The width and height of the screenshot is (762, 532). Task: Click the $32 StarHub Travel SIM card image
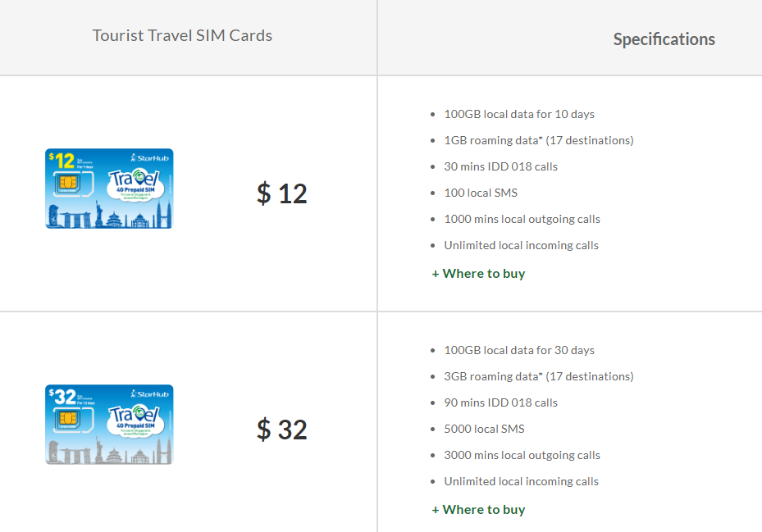tap(109, 425)
